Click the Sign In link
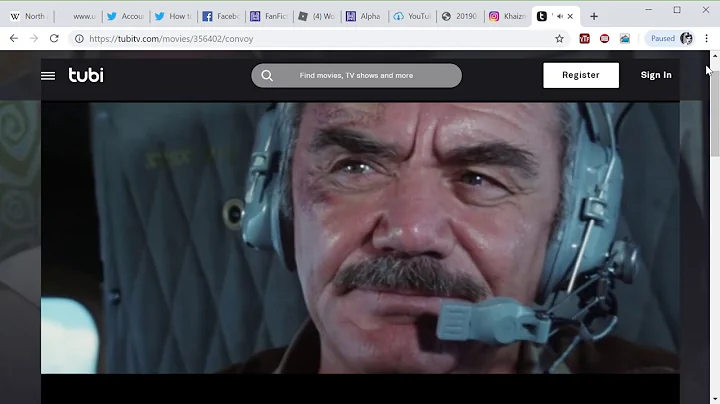 [x=656, y=75]
